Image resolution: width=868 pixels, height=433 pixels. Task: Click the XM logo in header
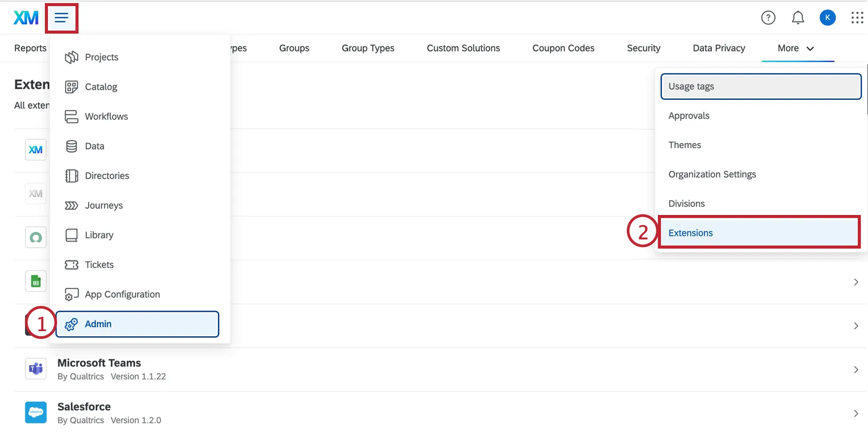coord(26,18)
